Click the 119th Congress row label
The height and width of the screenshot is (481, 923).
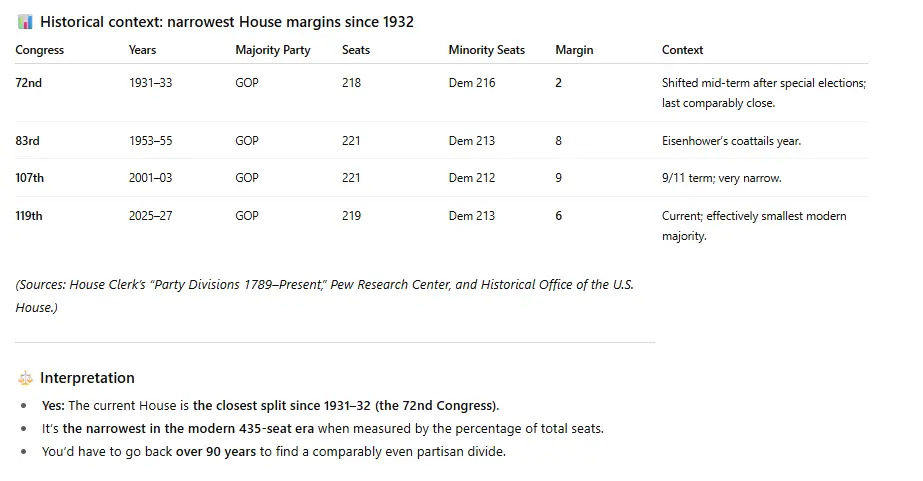point(30,216)
